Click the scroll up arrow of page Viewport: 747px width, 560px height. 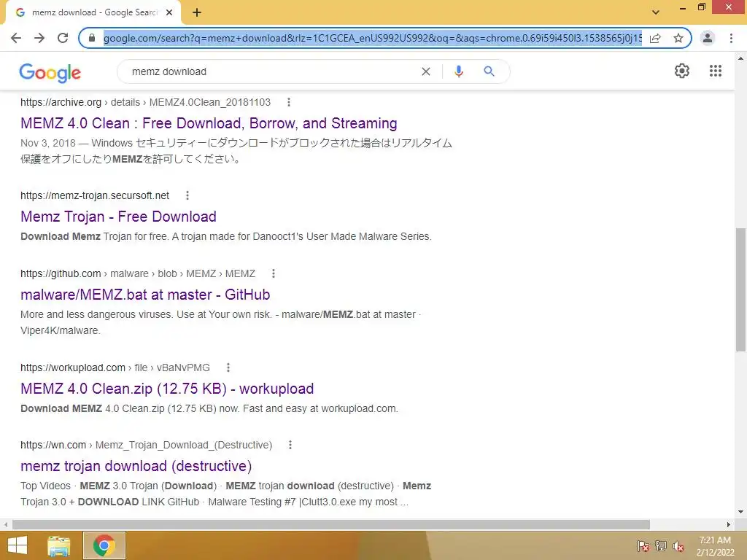(x=740, y=58)
